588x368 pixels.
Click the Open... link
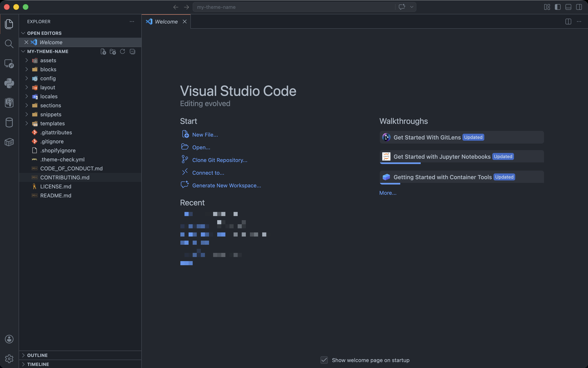click(x=201, y=147)
